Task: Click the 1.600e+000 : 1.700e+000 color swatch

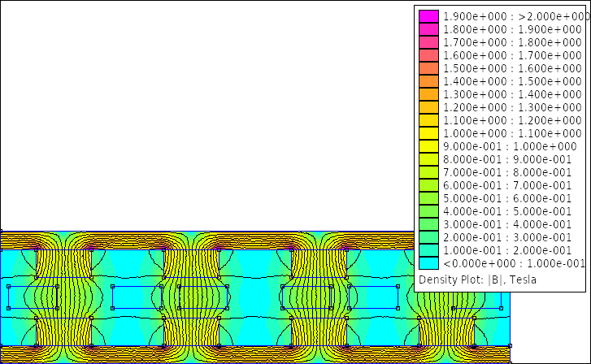Action: click(428, 55)
